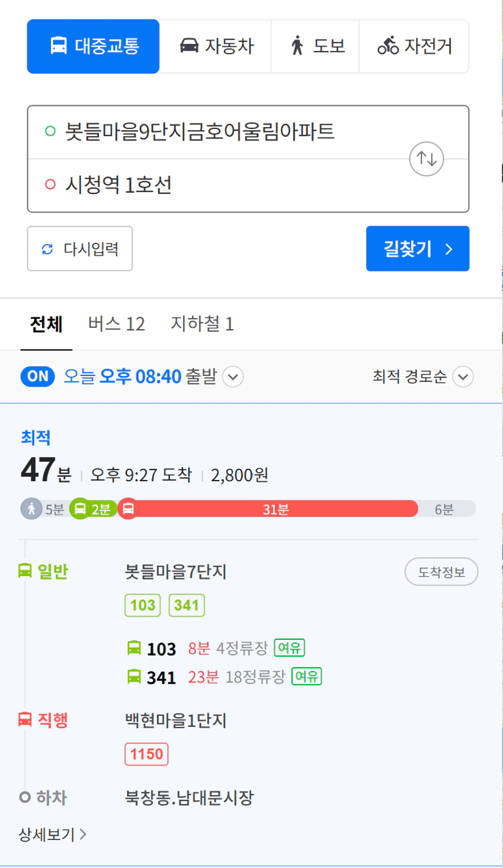Select public transit (대중교통) bus icon
Viewport: 503px width, 868px height.
pyautogui.click(x=58, y=46)
